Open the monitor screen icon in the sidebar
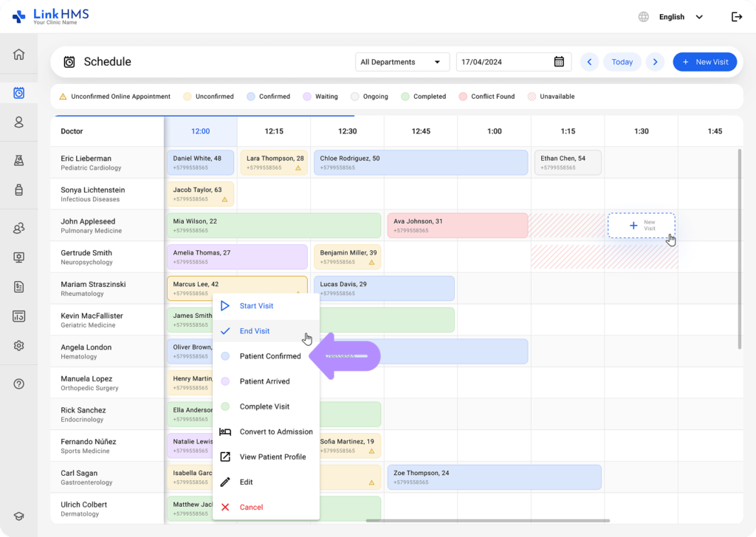Viewport: 756px width, 537px height. 18,257
